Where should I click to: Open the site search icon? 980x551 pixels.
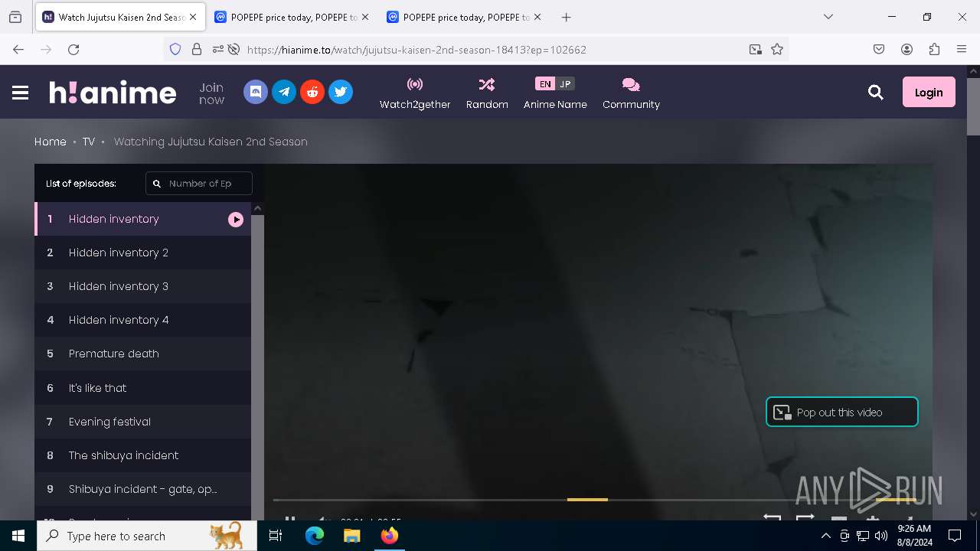(876, 93)
